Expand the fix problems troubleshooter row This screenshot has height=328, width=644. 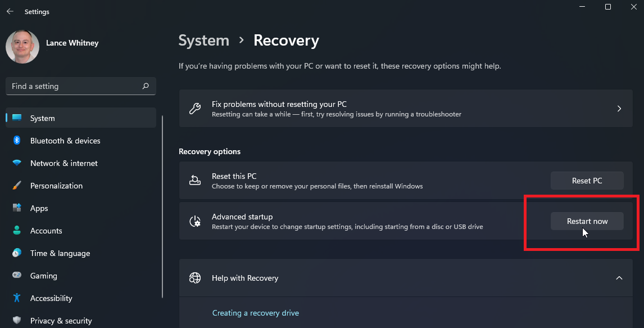click(x=619, y=108)
